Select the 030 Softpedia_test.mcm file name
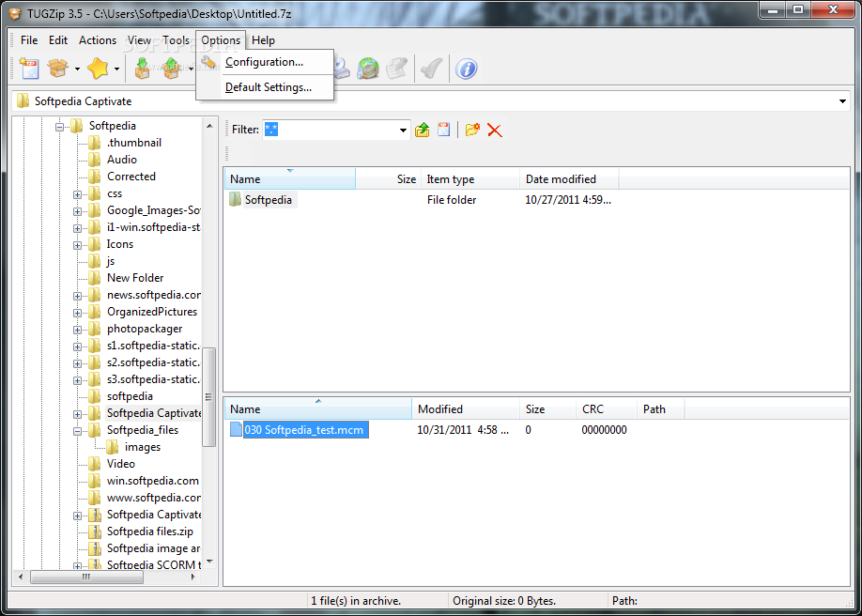Viewport: 862px width, 616px height. click(x=306, y=429)
